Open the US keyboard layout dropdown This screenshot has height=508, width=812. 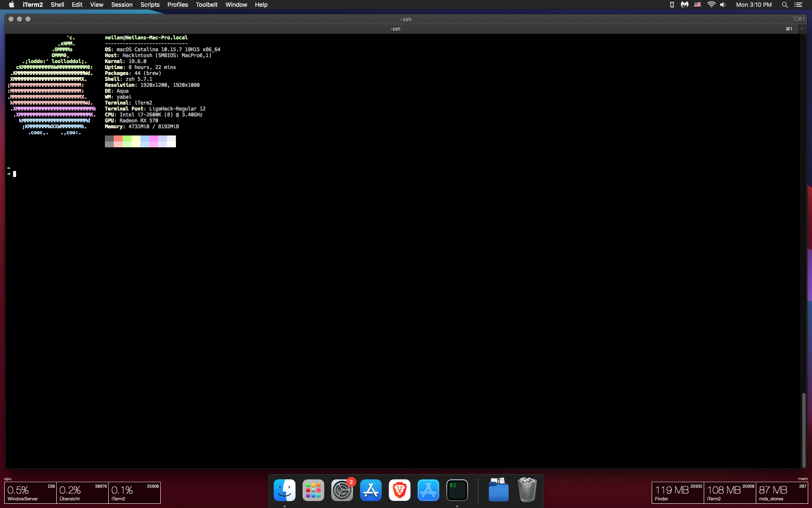[698, 5]
